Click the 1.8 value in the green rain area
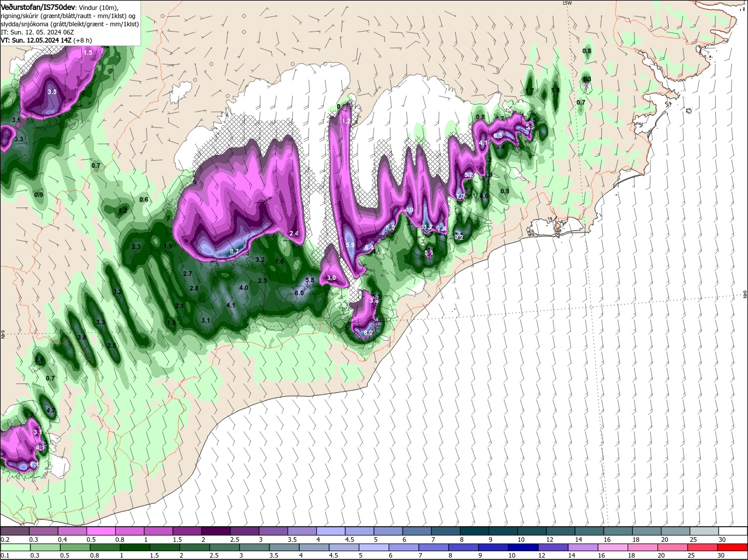The image size is (748, 560). 279,261
